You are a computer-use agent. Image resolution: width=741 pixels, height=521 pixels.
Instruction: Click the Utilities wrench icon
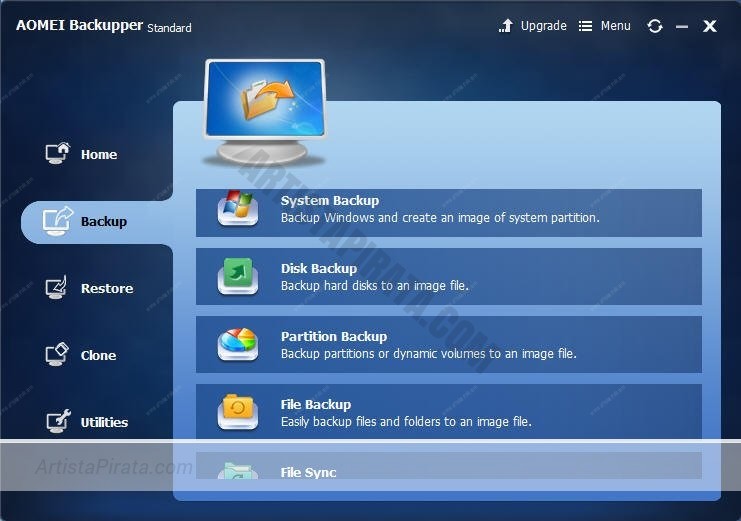point(58,421)
